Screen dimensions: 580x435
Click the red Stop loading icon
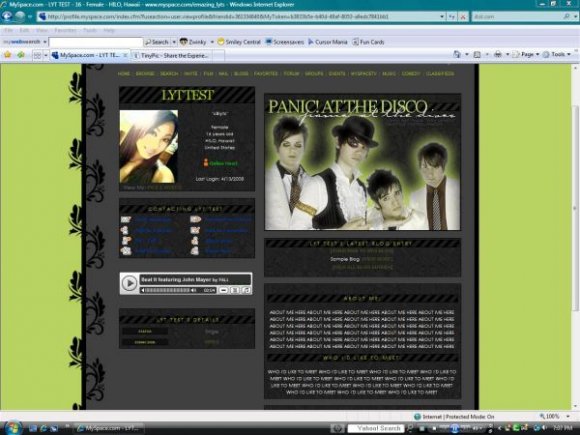(x=463, y=17)
